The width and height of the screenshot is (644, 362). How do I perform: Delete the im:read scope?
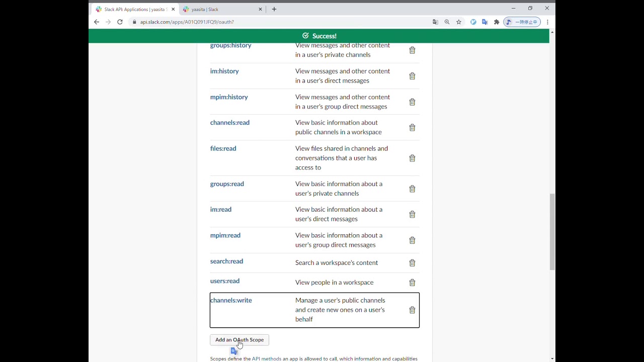[412, 215]
